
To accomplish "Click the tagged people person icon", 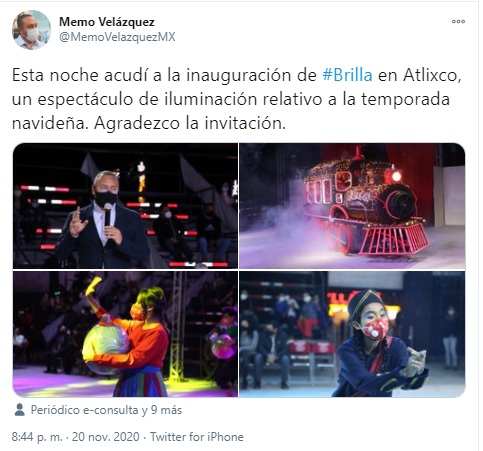I will click(20, 410).
